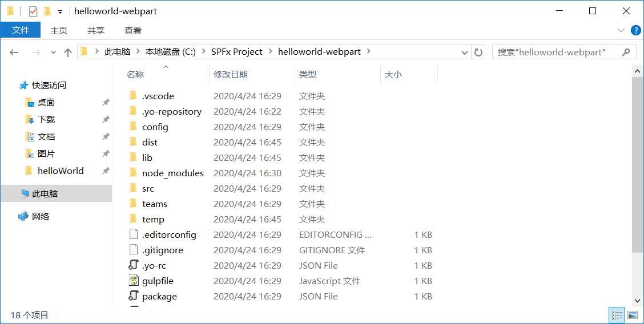
Task: Click the New folder icon in quick access toolbar
Action: [47, 11]
